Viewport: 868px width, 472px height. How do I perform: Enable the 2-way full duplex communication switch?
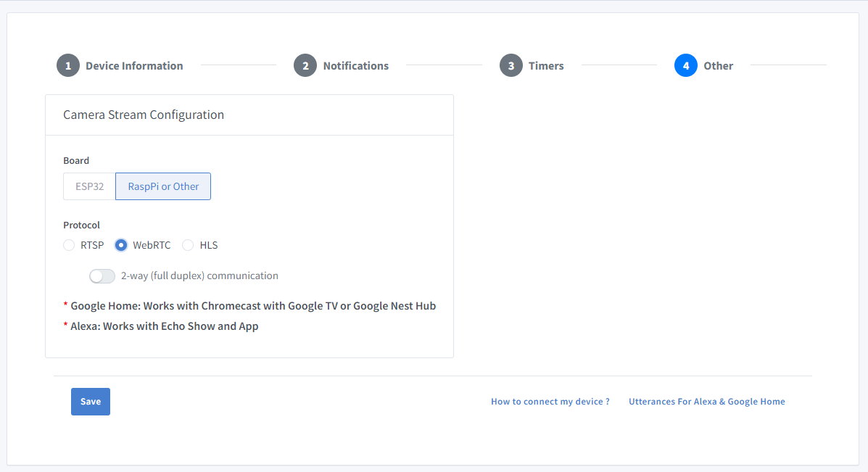point(102,276)
